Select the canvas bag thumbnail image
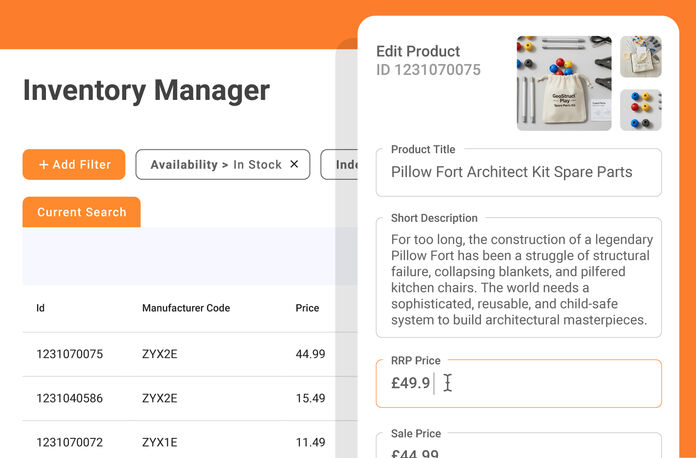Screen dimensions: 696x458 640,57
